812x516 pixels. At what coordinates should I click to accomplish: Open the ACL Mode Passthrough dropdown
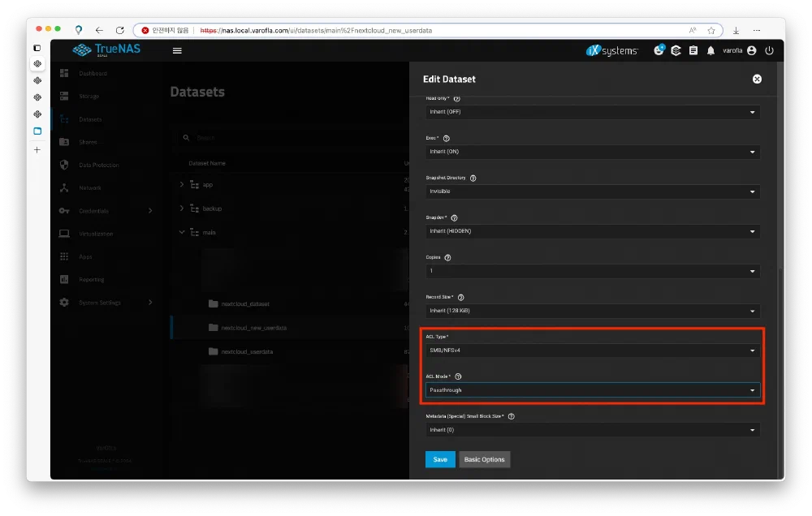(593, 390)
